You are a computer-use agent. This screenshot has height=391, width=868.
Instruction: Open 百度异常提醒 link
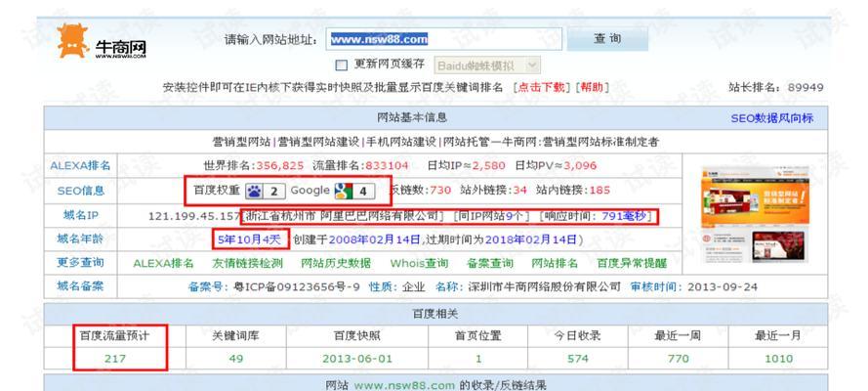pos(632,263)
